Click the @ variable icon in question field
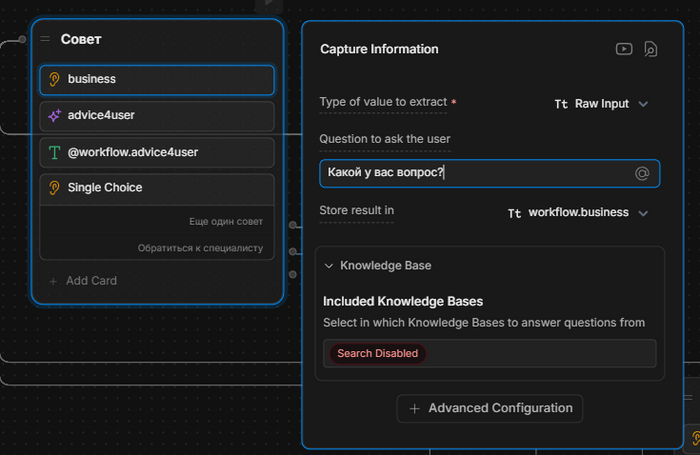This screenshot has width=700, height=455. coord(642,173)
